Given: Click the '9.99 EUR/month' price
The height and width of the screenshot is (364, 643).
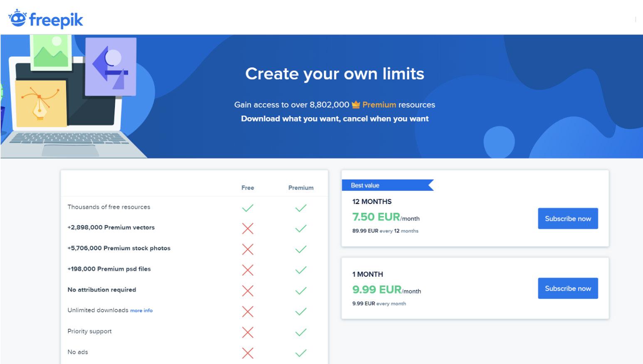Looking at the screenshot, I should pos(387,290).
